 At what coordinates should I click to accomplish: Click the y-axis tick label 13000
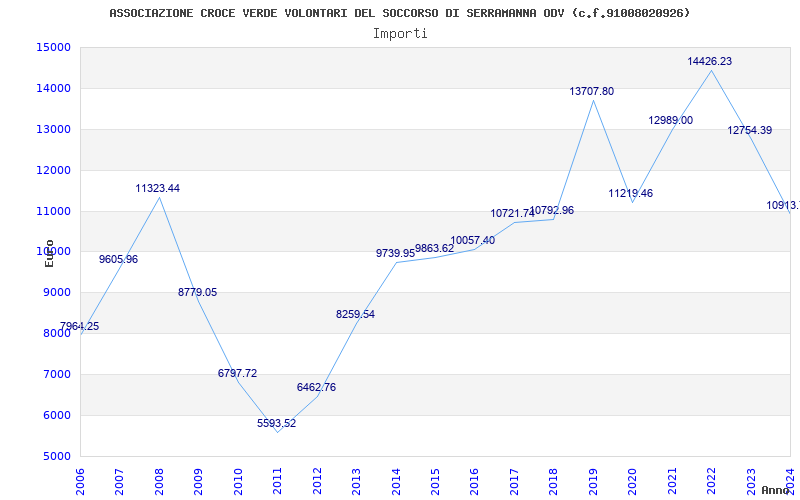[x=54, y=129]
